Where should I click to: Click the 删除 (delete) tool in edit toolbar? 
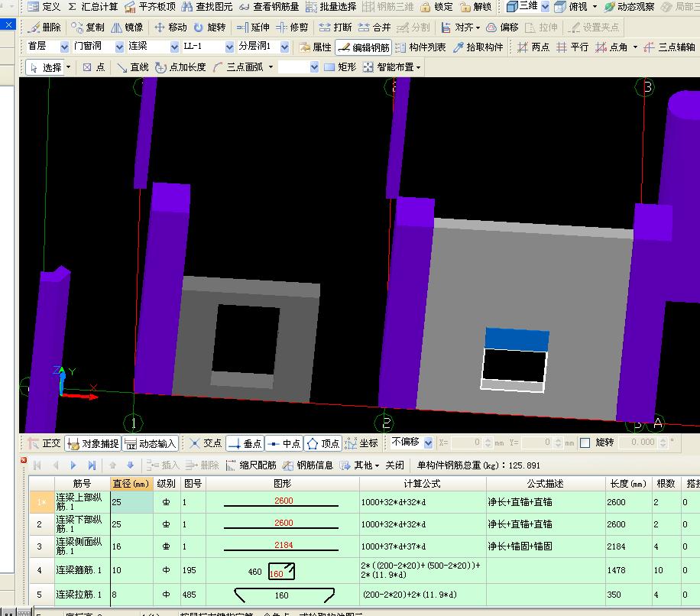click(44, 28)
